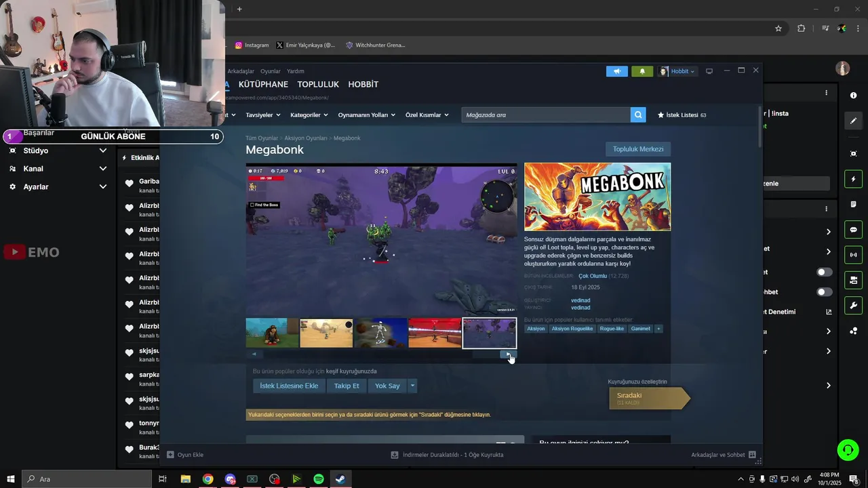Viewport: 868px width, 488px height.
Task: Toggle the lower switch in the dashboard panel
Action: [824, 292]
